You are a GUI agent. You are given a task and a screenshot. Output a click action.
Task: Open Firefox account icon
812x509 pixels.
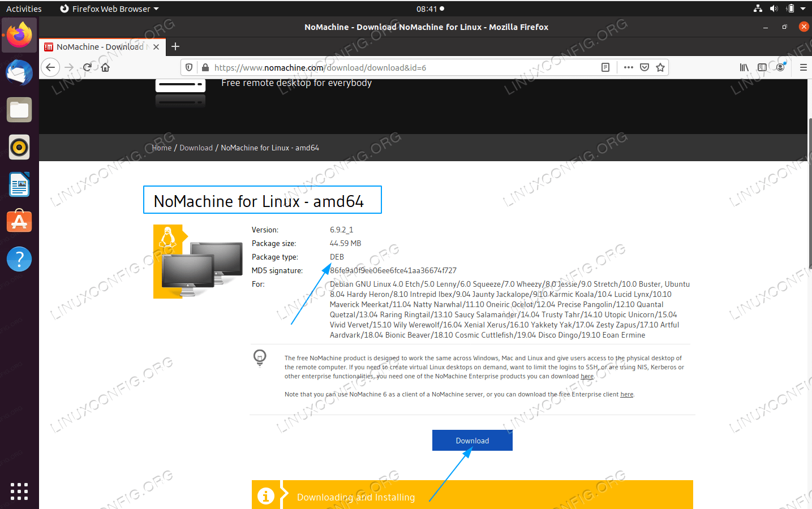pyautogui.click(x=781, y=67)
